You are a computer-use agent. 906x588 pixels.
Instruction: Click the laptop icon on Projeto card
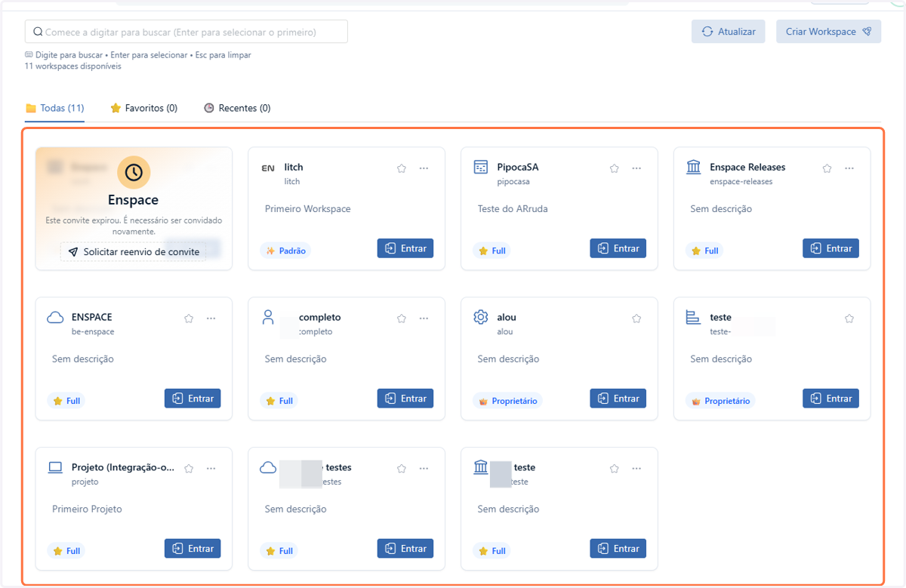55,468
